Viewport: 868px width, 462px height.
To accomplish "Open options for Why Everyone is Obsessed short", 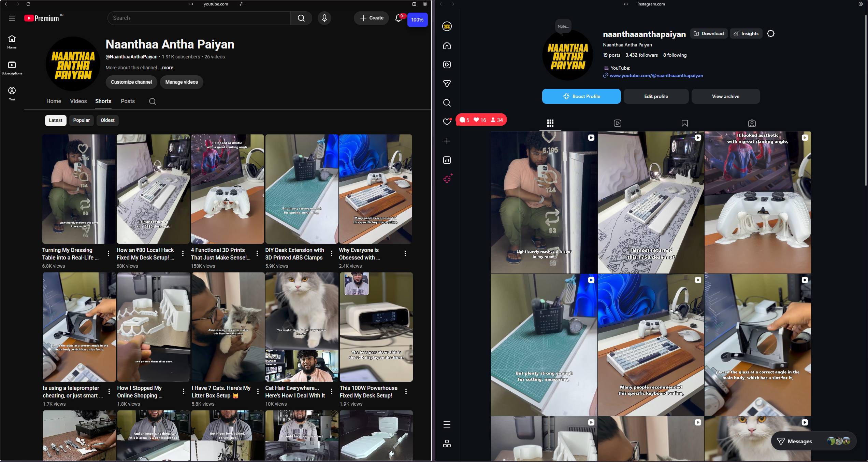I will coord(405,253).
